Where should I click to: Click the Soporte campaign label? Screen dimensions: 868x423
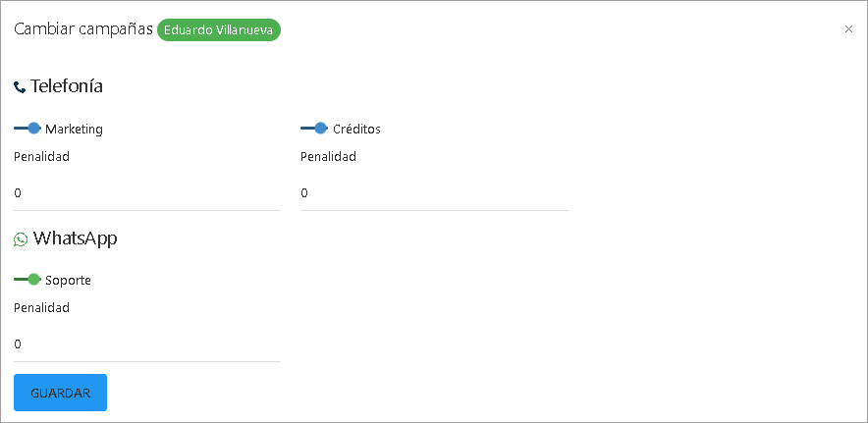(x=68, y=281)
